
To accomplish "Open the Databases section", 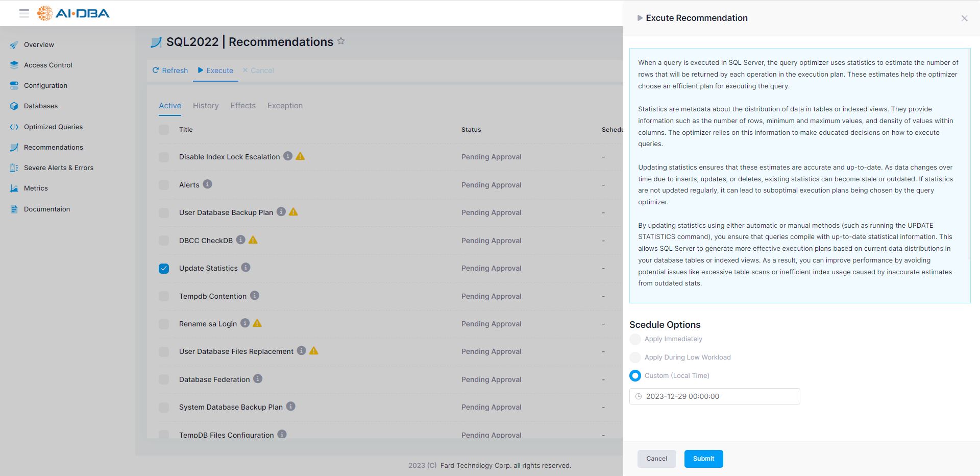I will tap(40, 106).
